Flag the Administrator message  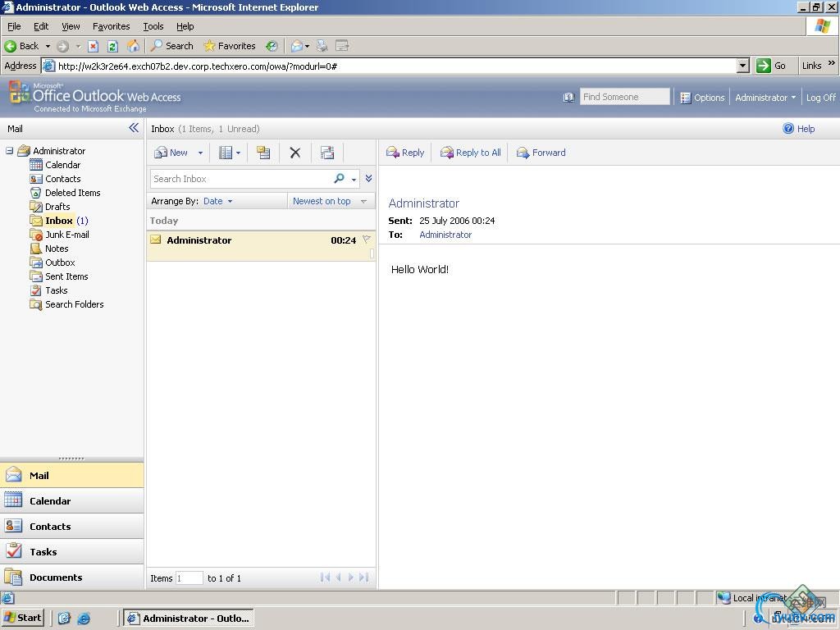point(367,240)
